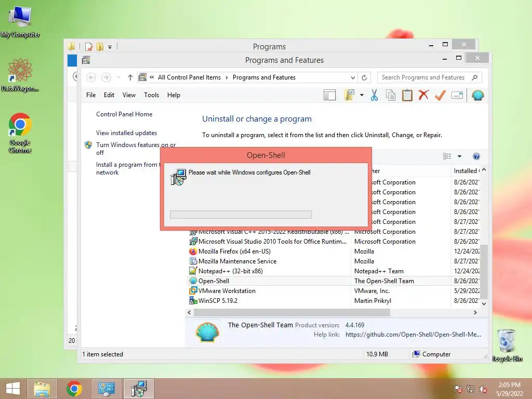Open the File menu
532x399 pixels.
pos(91,95)
